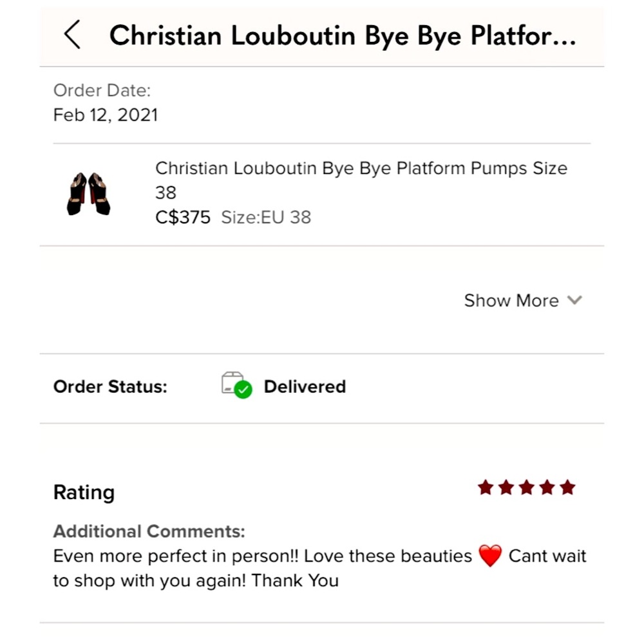Image resolution: width=644 pixels, height=644 pixels.
Task: Click the red heart emoji in comment
Action: pyautogui.click(x=490, y=556)
